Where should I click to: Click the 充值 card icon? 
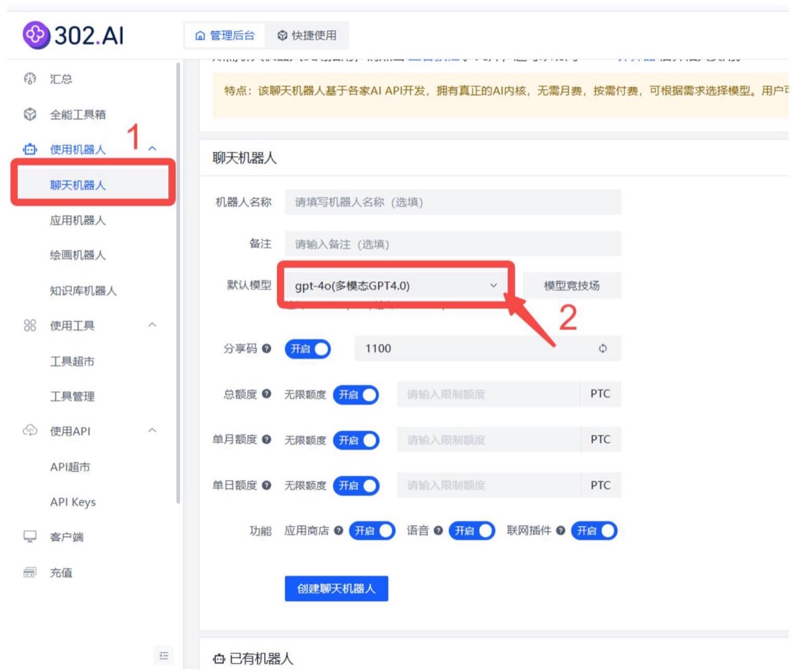(30, 572)
